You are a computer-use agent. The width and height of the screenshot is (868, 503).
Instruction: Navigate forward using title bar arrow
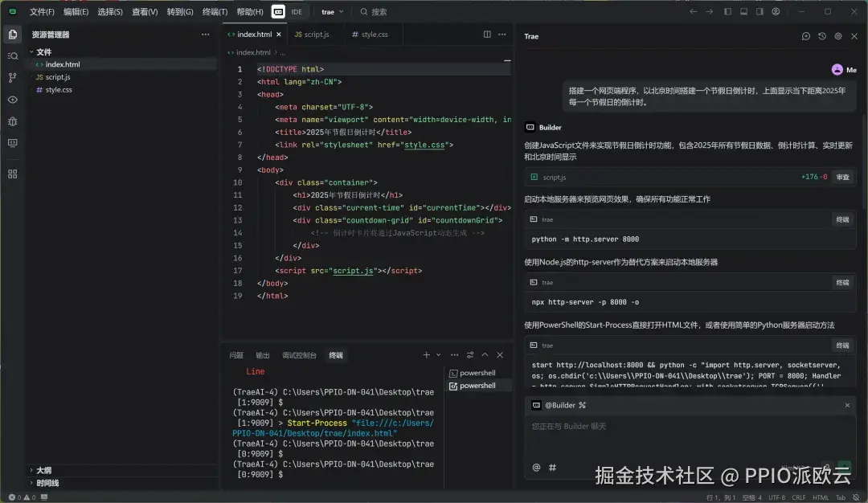(709, 11)
